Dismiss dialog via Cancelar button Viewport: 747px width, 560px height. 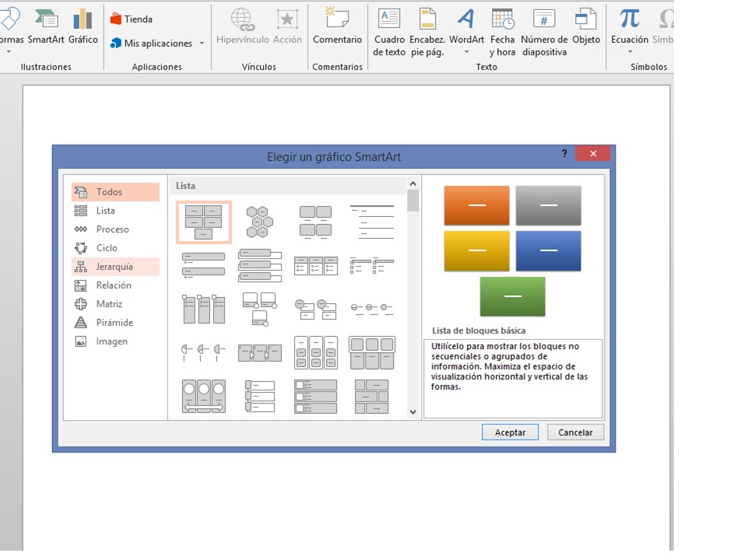[575, 432]
